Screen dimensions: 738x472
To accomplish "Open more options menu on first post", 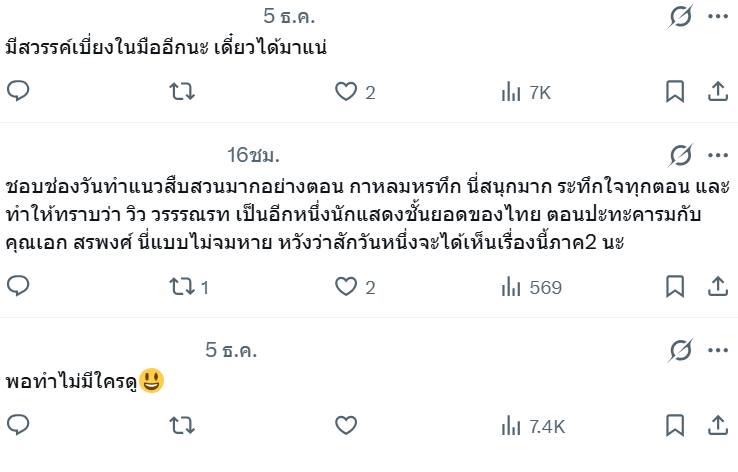I will (717, 17).
